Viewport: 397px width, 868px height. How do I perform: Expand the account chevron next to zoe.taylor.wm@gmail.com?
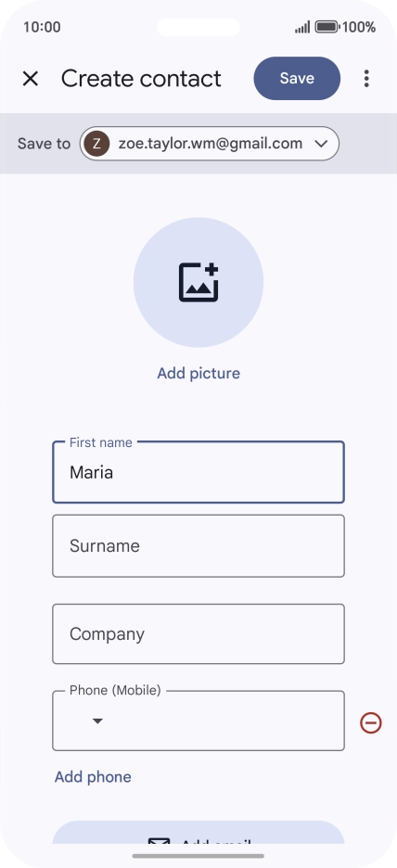[x=321, y=144]
